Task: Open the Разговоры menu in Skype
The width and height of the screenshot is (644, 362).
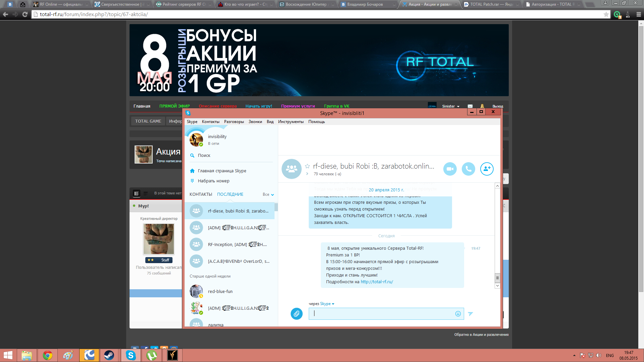Action: point(234,122)
